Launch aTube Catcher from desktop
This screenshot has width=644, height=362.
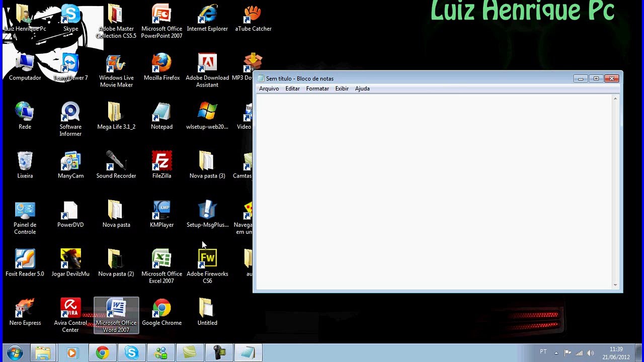coord(253,18)
